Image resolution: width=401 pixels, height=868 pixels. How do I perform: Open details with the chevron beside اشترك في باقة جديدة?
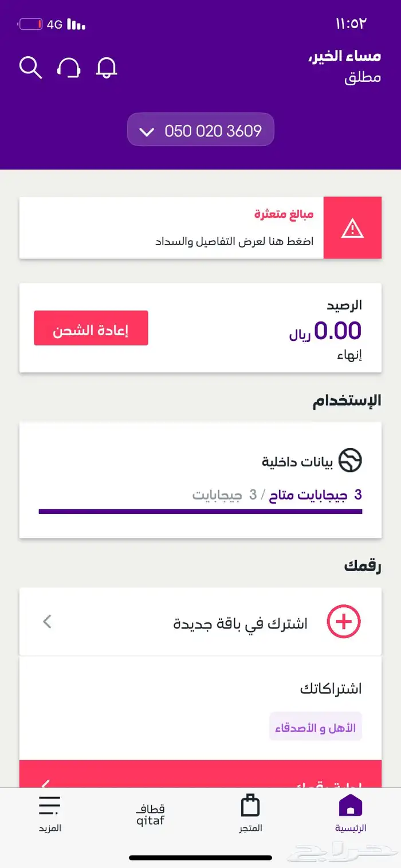[x=48, y=622]
